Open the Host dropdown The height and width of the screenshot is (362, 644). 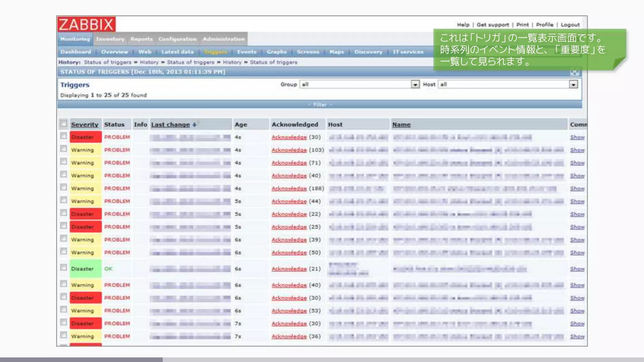pyautogui.click(x=573, y=85)
